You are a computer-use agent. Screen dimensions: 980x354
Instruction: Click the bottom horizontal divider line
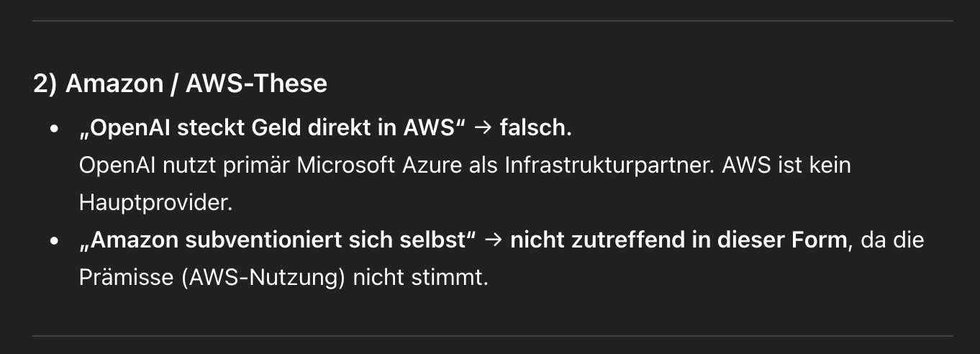[x=492, y=336]
